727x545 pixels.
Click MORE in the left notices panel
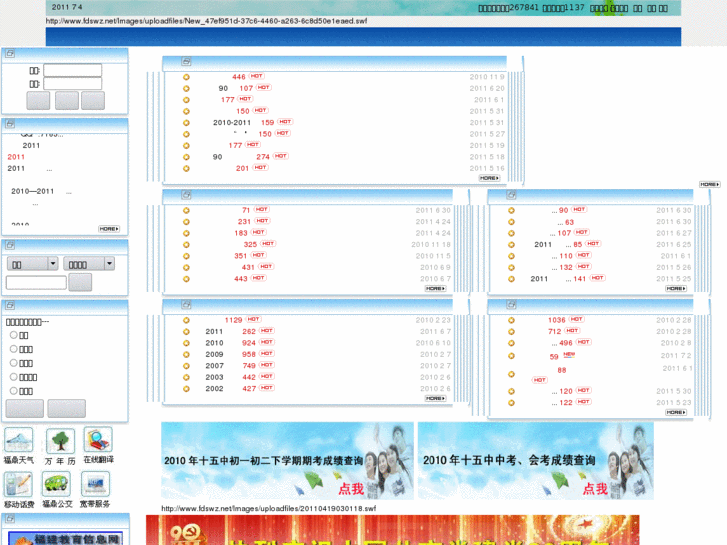click(x=109, y=229)
